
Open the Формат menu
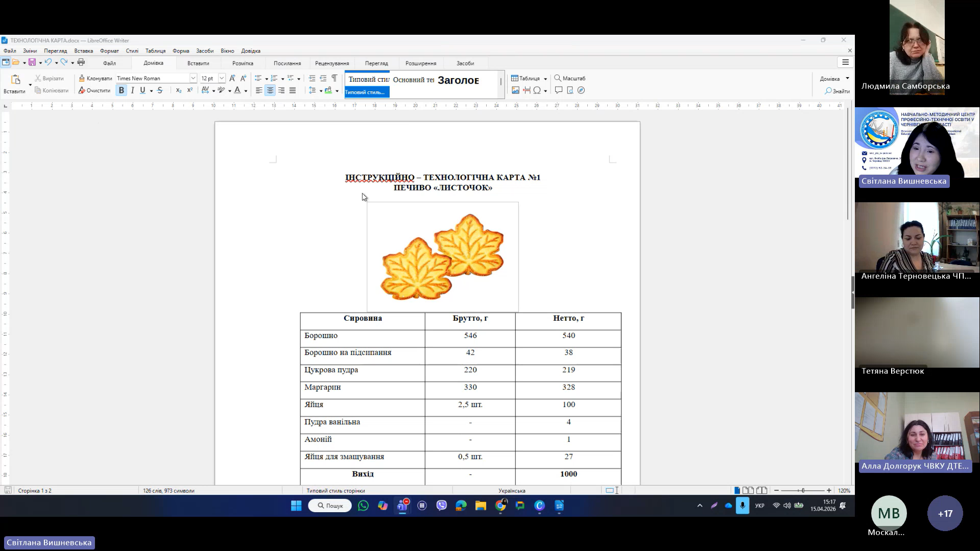click(109, 51)
